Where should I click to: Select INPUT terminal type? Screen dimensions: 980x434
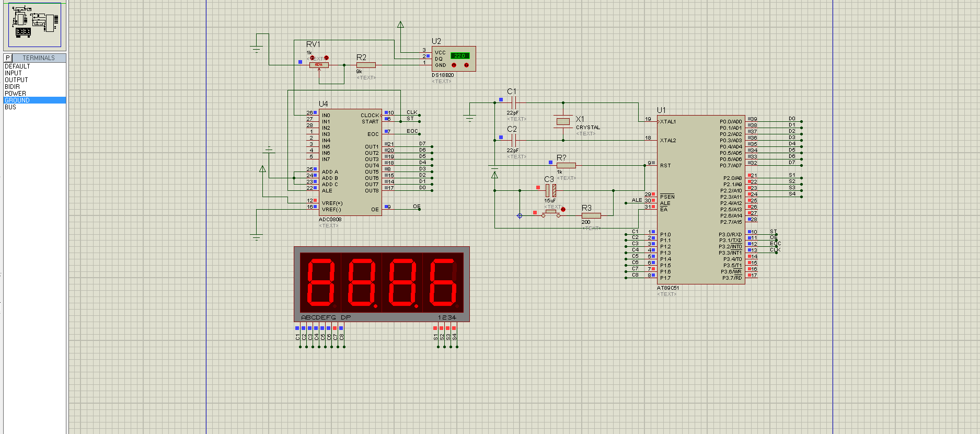tap(13, 73)
